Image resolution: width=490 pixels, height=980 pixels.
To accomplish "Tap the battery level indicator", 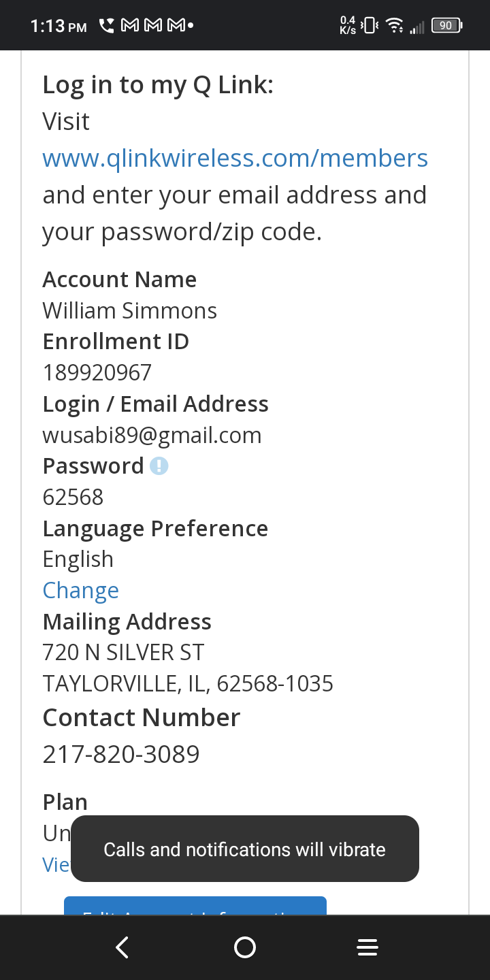I will [446, 26].
